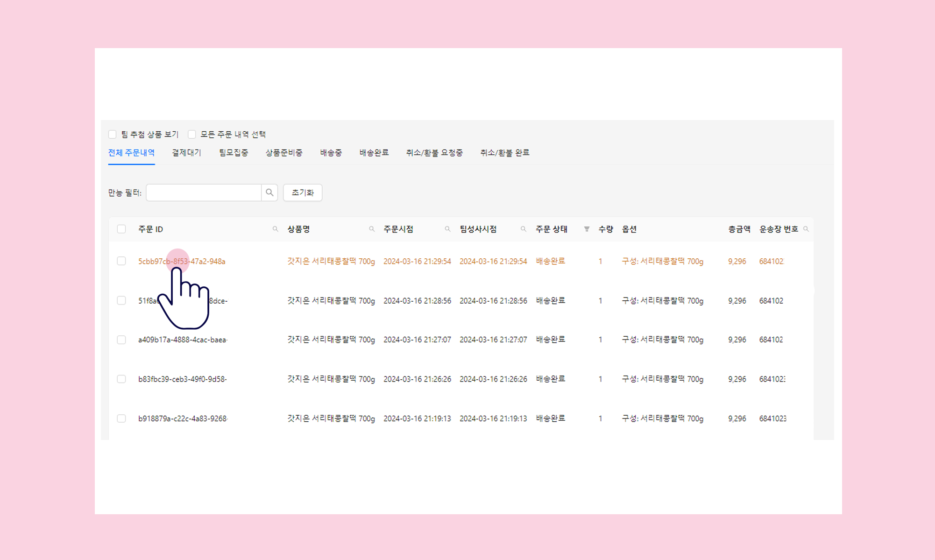Tick the header select-all rows checkbox
This screenshot has height=560, width=935.
tap(121, 229)
